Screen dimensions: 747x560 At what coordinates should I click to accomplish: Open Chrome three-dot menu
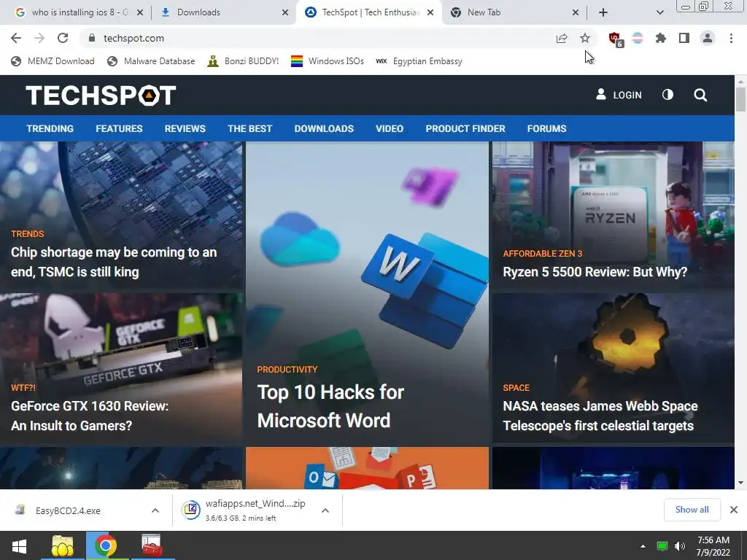click(x=731, y=38)
